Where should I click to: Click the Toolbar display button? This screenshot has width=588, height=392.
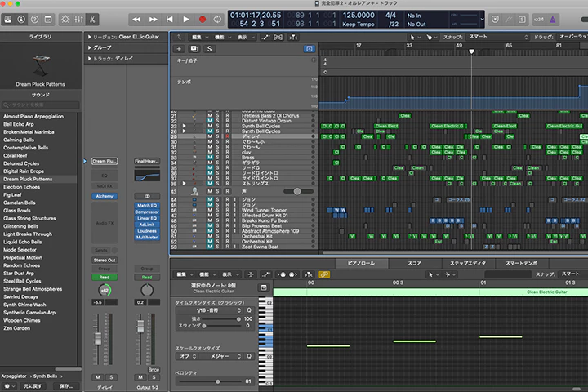tap(48, 19)
